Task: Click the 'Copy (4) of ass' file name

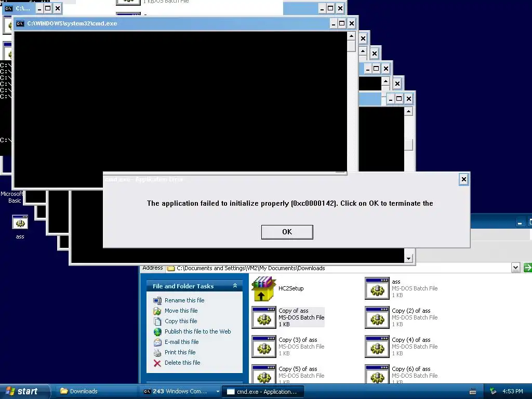Action: point(411,340)
